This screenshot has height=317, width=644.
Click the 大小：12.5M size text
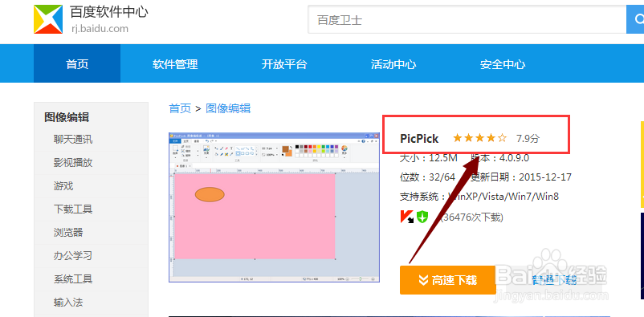click(x=429, y=158)
